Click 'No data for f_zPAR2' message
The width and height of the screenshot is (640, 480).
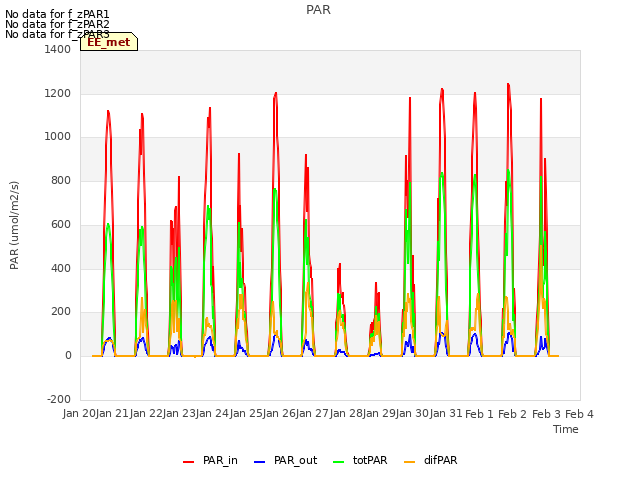tap(57, 24)
